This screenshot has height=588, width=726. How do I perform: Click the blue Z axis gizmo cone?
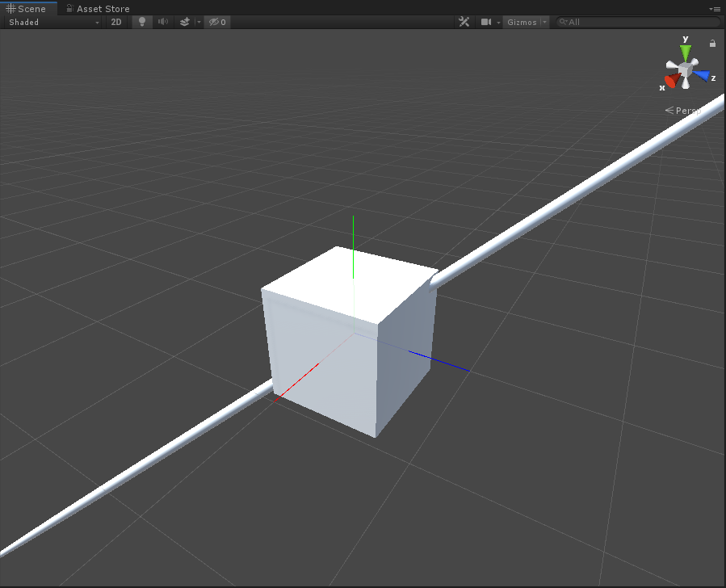click(702, 75)
